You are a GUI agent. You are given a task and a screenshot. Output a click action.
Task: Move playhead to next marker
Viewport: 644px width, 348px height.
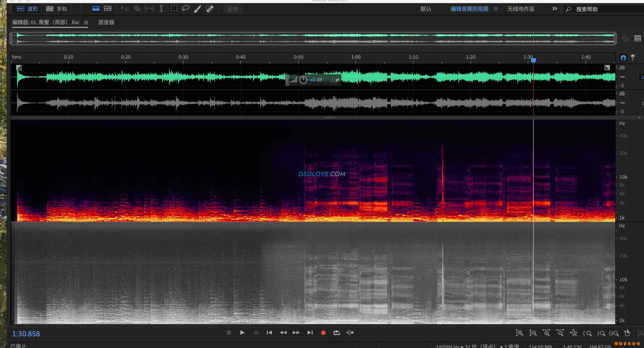click(x=310, y=333)
